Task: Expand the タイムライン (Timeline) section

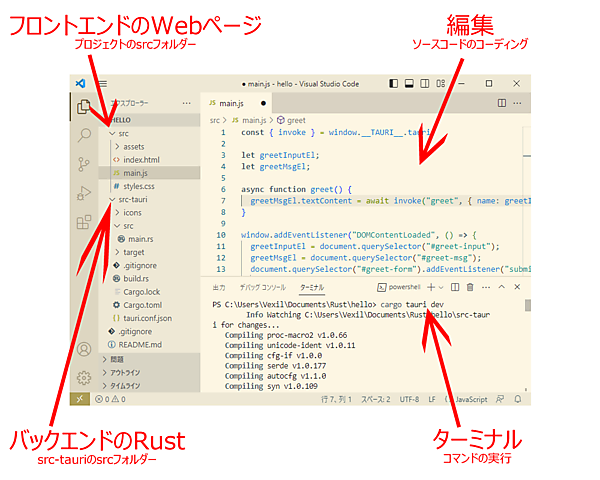Action: 149,385
